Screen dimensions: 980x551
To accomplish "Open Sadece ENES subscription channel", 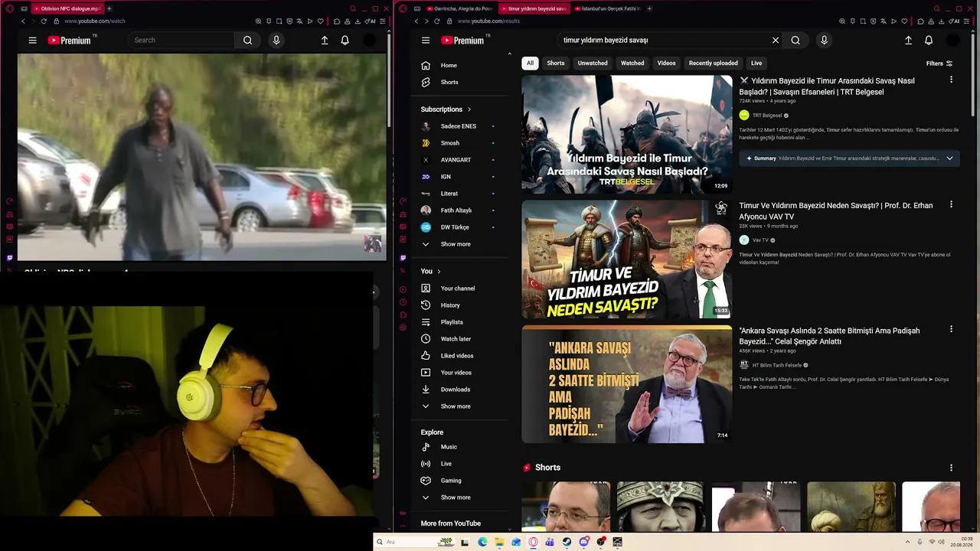I will [x=458, y=126].
